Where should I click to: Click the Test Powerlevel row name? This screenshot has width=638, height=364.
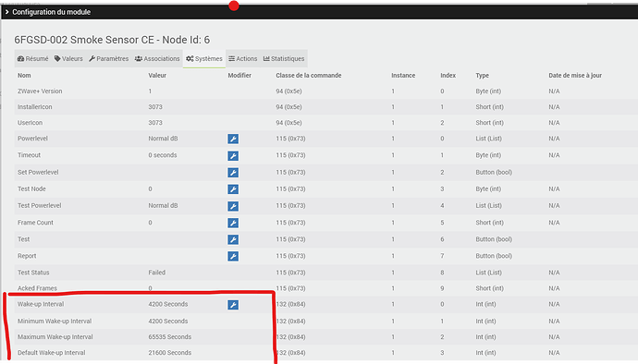(x=39, y=205)
